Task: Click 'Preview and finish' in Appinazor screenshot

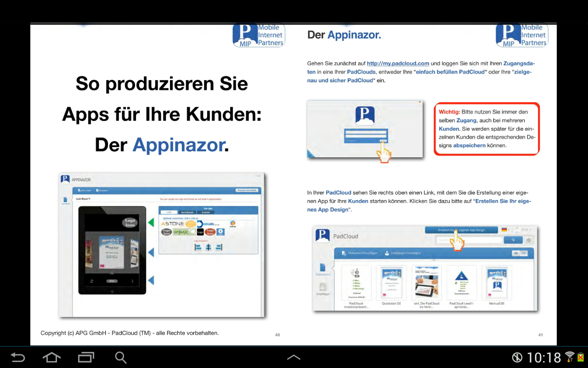Action: (x=247, y=190)
